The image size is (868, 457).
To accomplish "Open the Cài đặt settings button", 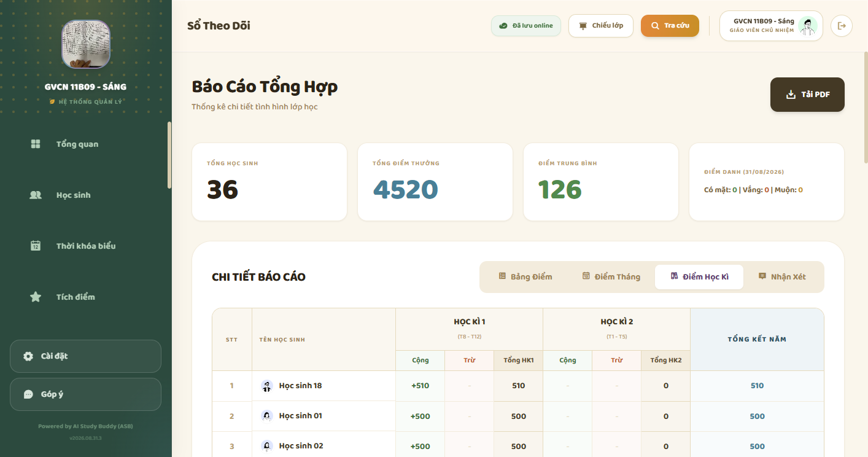I will [x=85, y=356].
